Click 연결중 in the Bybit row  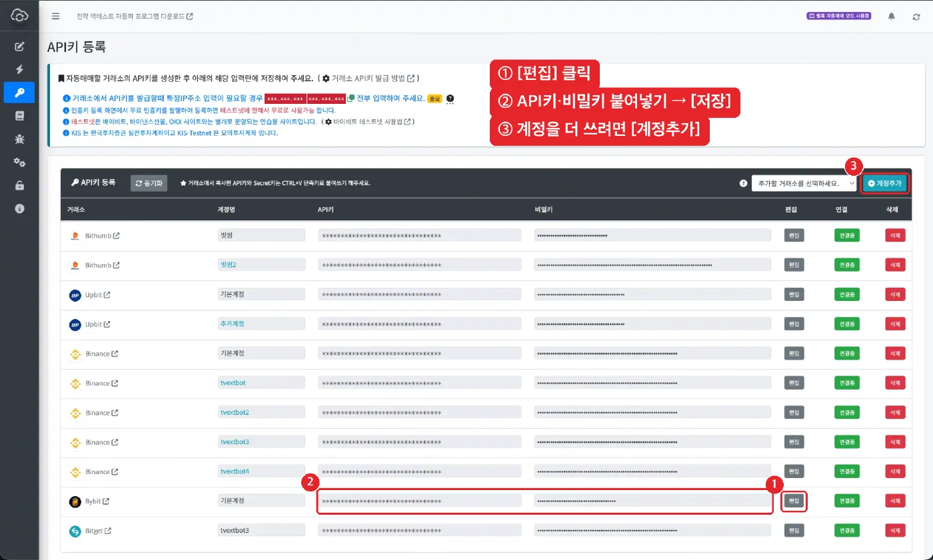[x=847, y=501]
